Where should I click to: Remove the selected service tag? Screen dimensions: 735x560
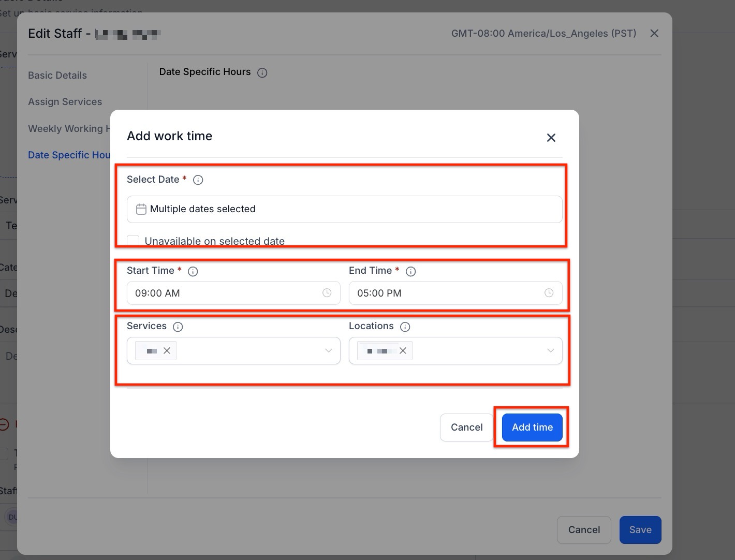point(167,351)
